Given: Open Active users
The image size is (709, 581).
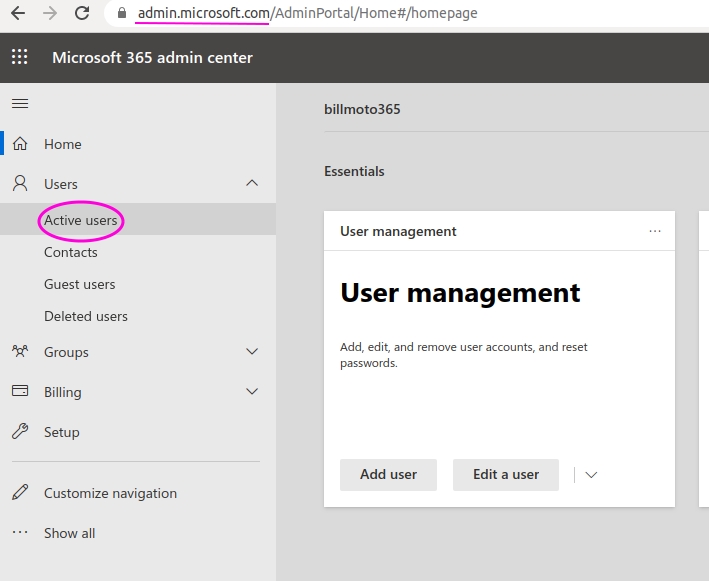Looking at the screenshot, I should point(80,221).
